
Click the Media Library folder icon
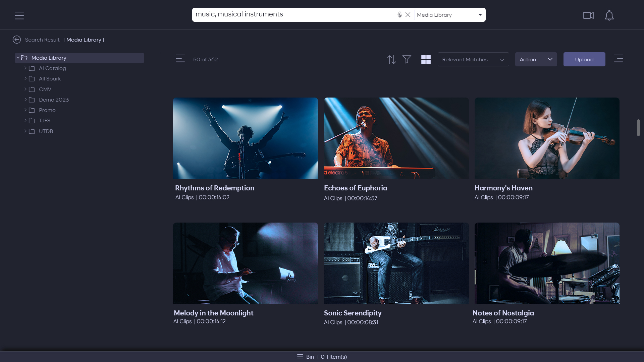click(24, 58)
